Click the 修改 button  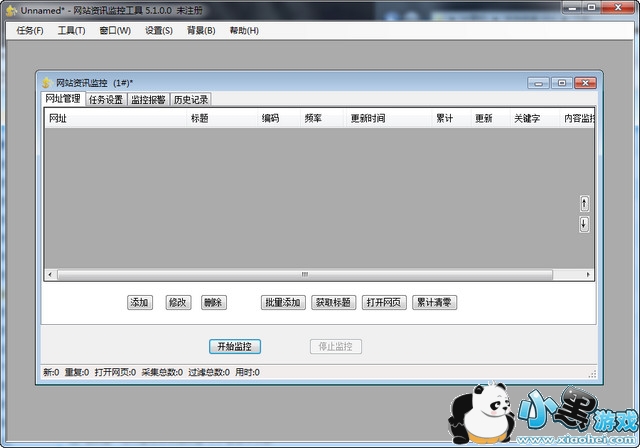178,302
